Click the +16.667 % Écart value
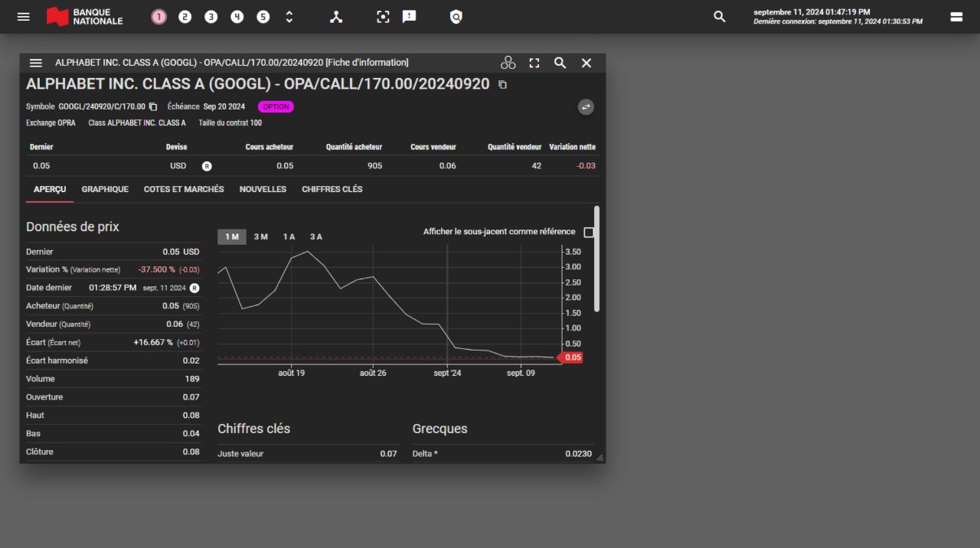Screen dimensions: 980x548 [153, 342]
